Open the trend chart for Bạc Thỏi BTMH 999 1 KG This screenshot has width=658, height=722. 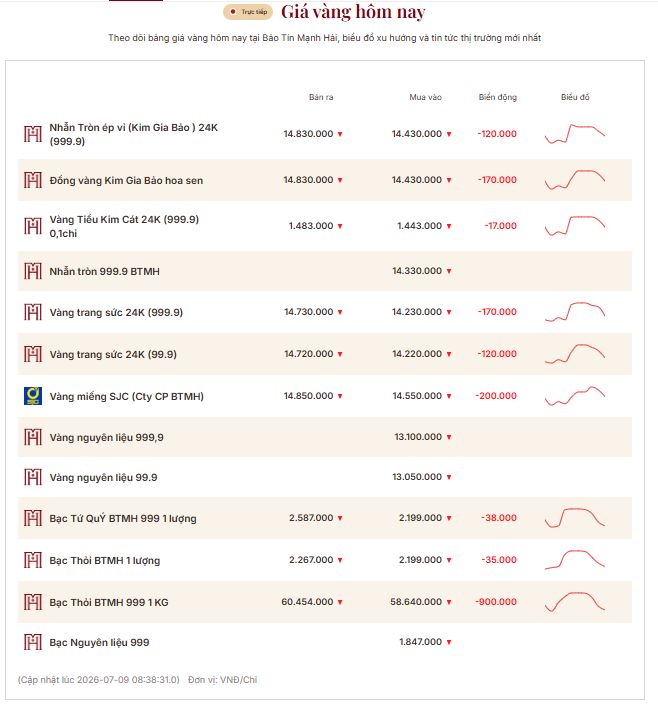pyautogui.click(x=575, y=602)
